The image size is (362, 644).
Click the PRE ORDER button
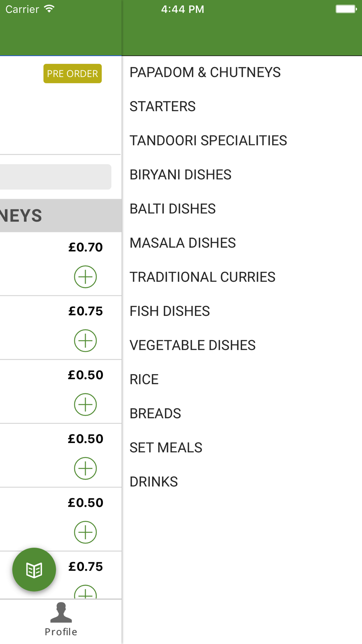pos(72,74)
